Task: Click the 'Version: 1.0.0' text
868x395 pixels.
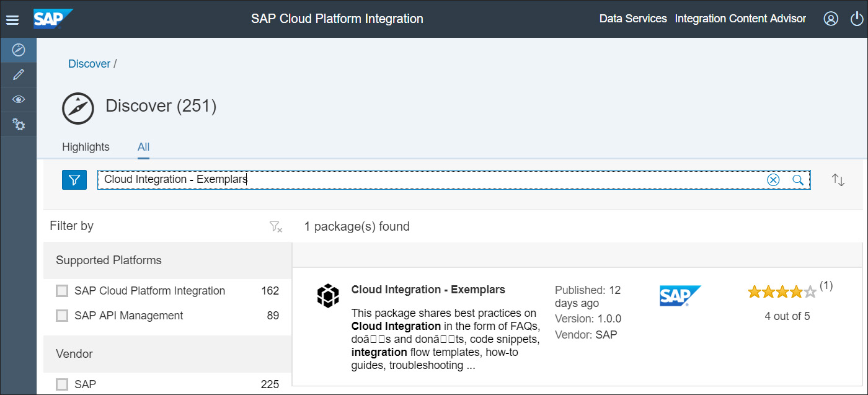Action: coord(588,319)
